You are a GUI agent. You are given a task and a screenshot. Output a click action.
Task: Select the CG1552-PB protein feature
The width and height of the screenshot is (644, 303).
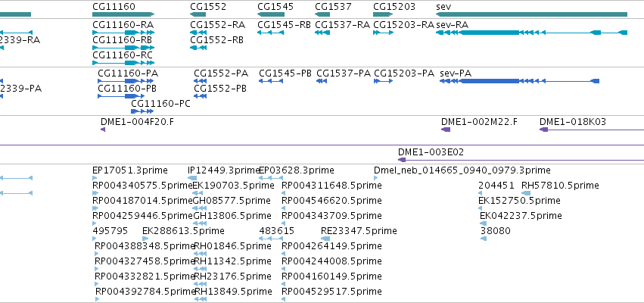(x=200, y=96)
